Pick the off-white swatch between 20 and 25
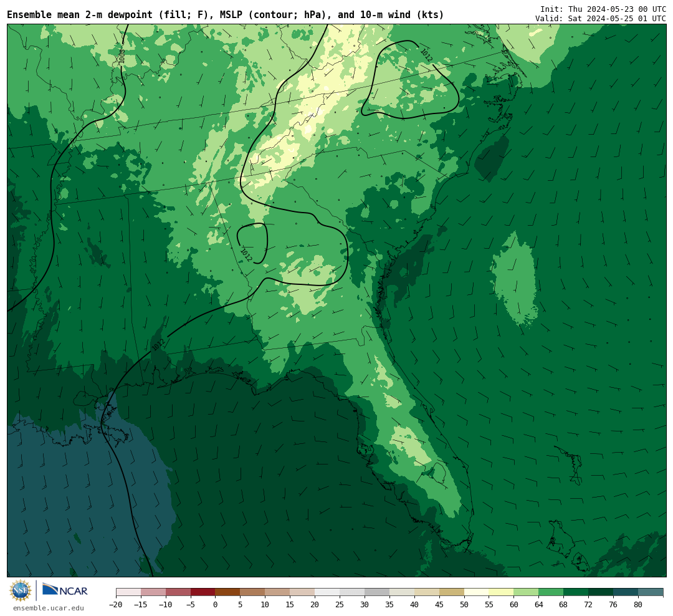673x616 pixels. [x=328, y=592]
